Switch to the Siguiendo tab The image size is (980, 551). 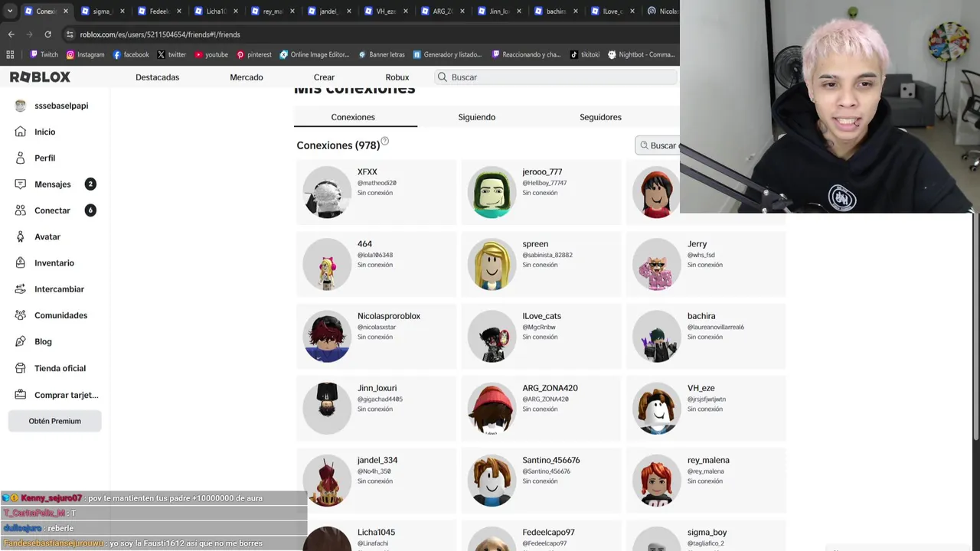click(x=476, y=117)
